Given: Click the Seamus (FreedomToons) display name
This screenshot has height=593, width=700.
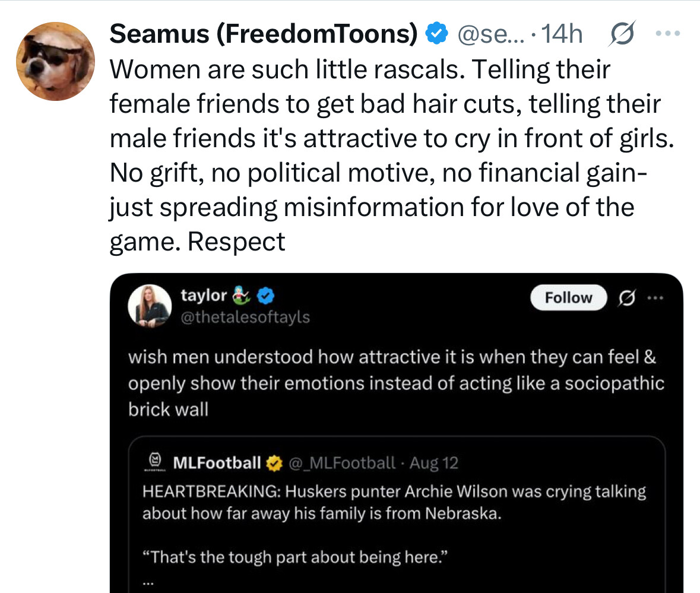Looking at the screenshot, I should (x=264, y=35).
